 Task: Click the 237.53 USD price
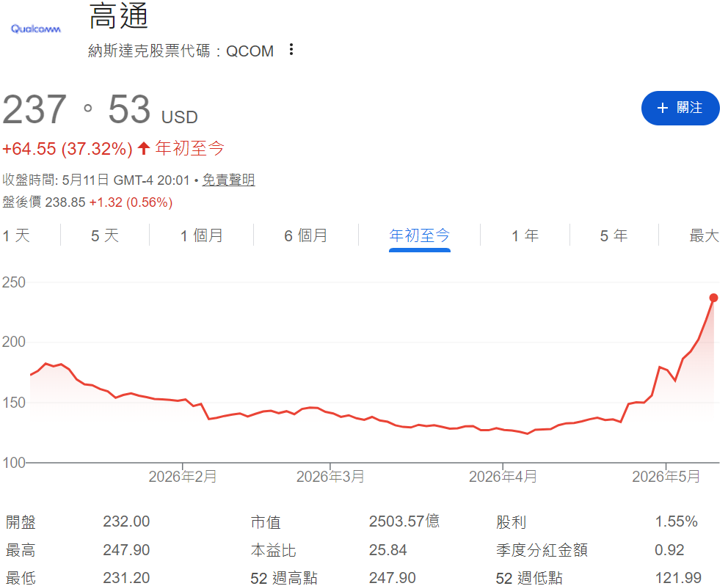point(100,110)
